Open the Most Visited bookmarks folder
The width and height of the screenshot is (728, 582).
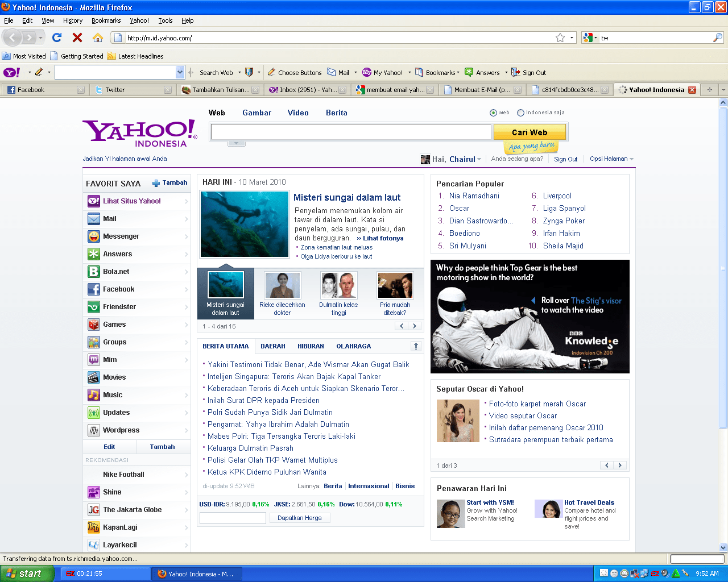click(x=24, y=56)
